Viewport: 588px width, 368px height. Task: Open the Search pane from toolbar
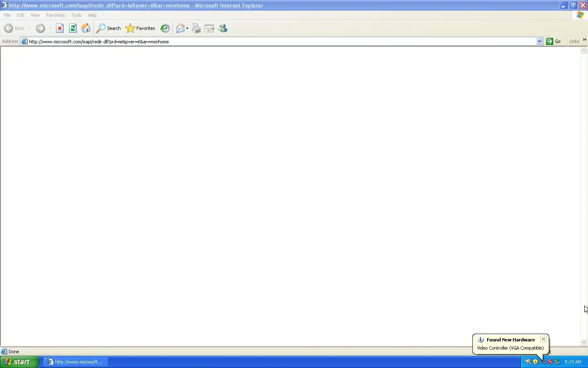[109, 28]
